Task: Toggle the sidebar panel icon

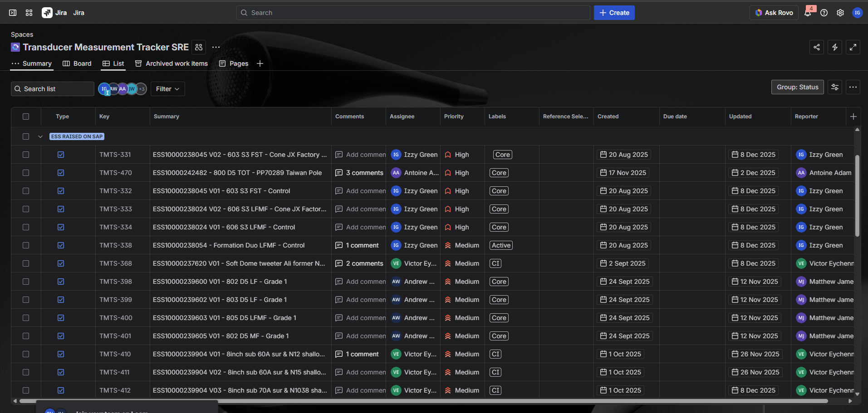Action: [13, 13]
